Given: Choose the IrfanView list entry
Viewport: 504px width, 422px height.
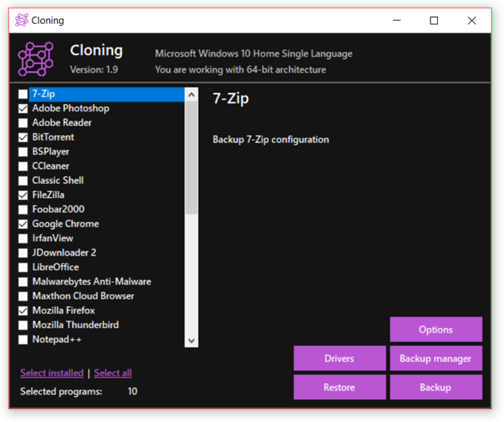Looking at the screenshot, I should point(52,239).
